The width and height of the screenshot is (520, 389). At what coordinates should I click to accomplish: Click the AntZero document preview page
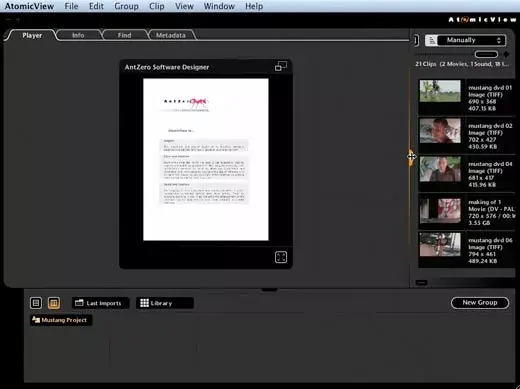pos(206,159)
